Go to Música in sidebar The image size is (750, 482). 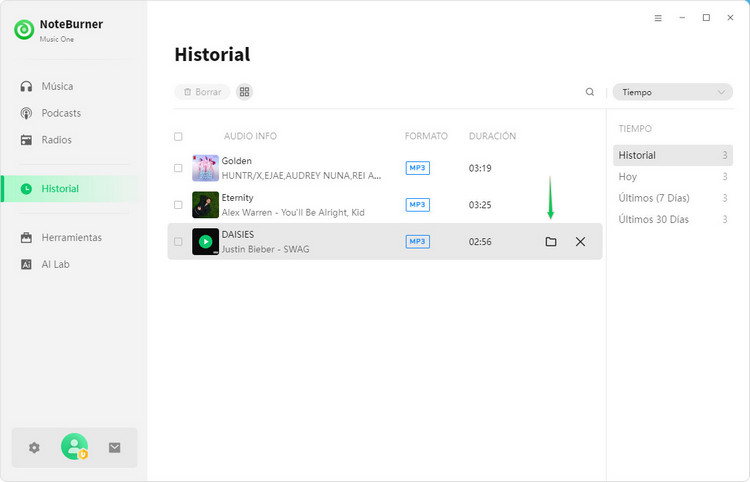tap(57, 86)
